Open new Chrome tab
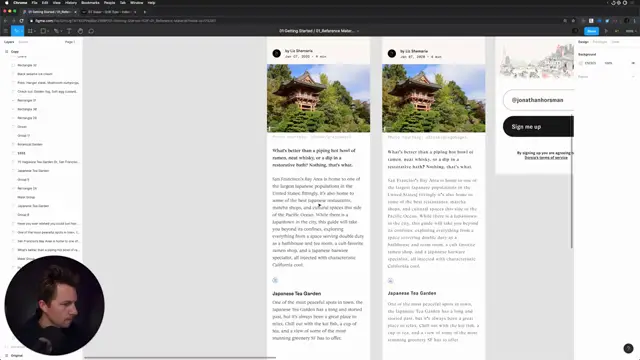Viewport: 640px width, 360px height. 144,12
